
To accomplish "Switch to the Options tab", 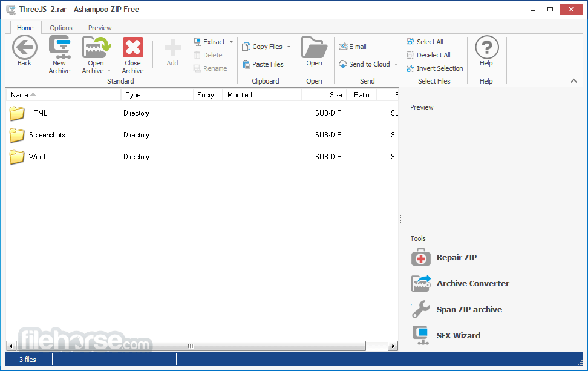I will [60, 28].
